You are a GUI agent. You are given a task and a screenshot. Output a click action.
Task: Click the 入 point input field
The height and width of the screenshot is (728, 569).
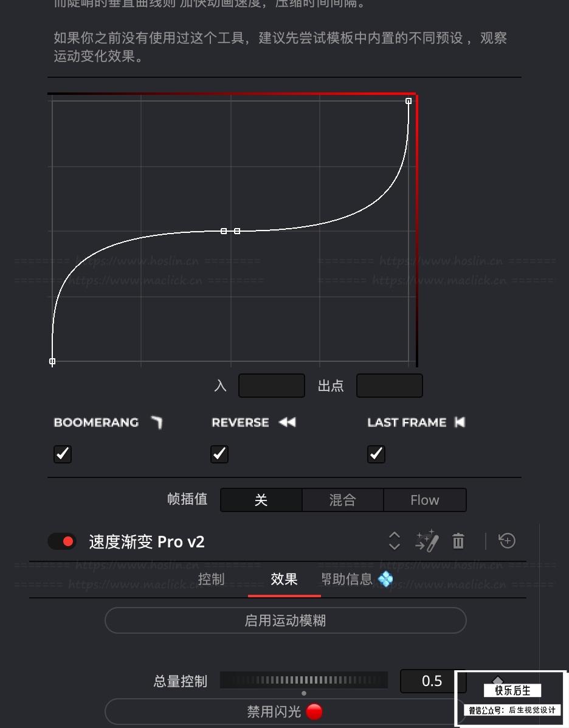pyautogui.click(x=272, y=386)
